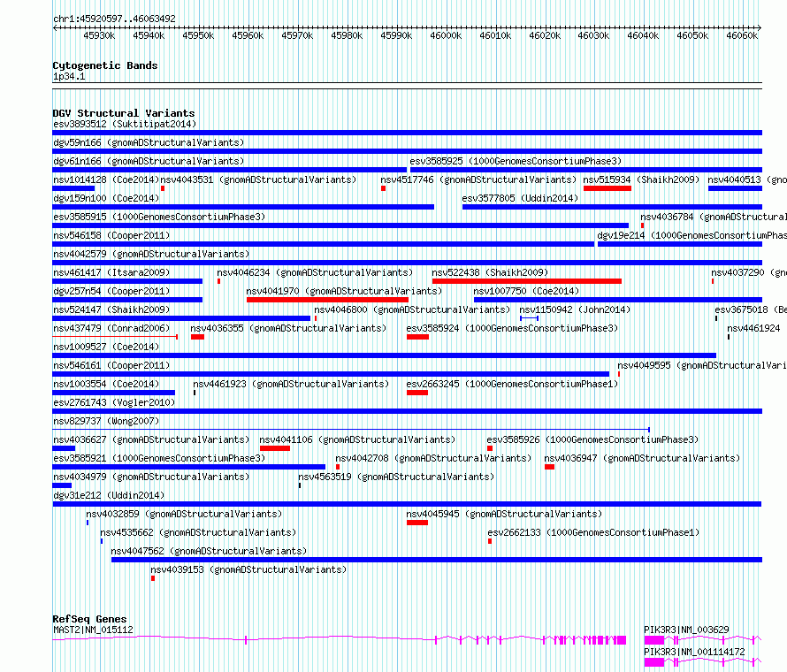The image size is (787, 672).
Task: Click the 1p34.1 cytogenetic band label
Action: pos(69,76)
